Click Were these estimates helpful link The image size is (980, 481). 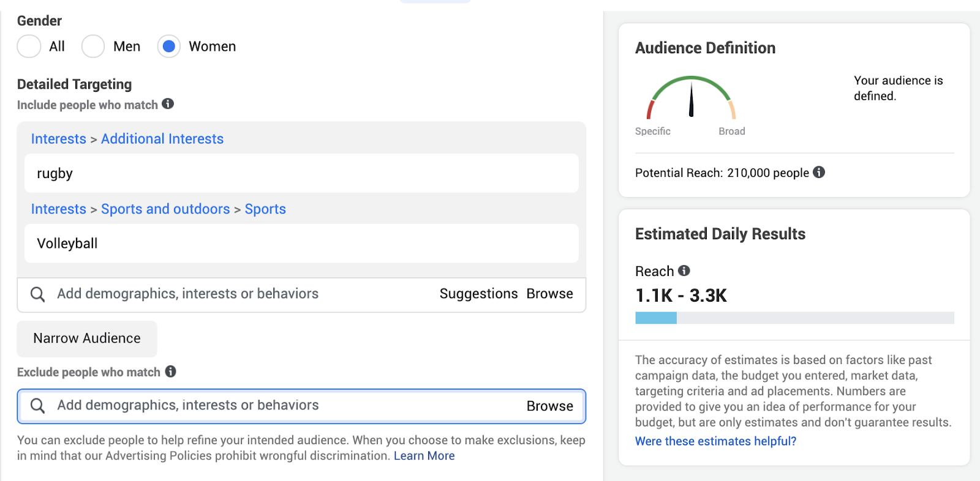tap(715, 441)
